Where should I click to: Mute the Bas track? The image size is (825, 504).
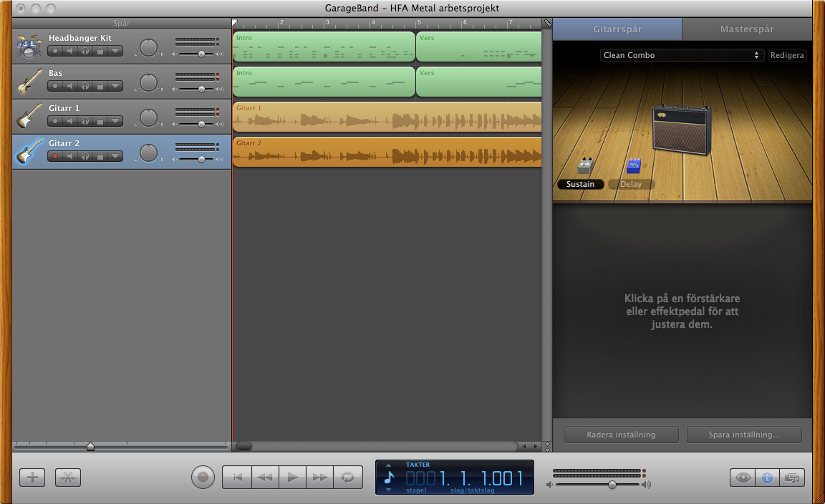point(70,86)
